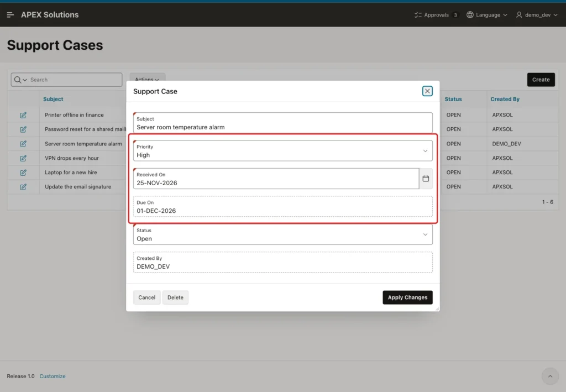The height and width of the screenshot is (392, 566).
Task: Click into the Subject input field
Action: pos(282,123)
